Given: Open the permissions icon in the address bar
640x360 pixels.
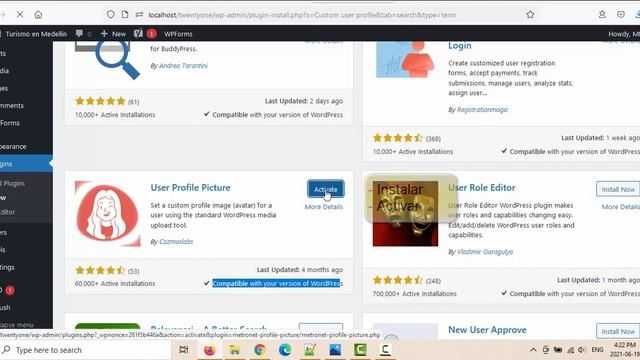Looking at the screenshot, I should tap(139, 15).
